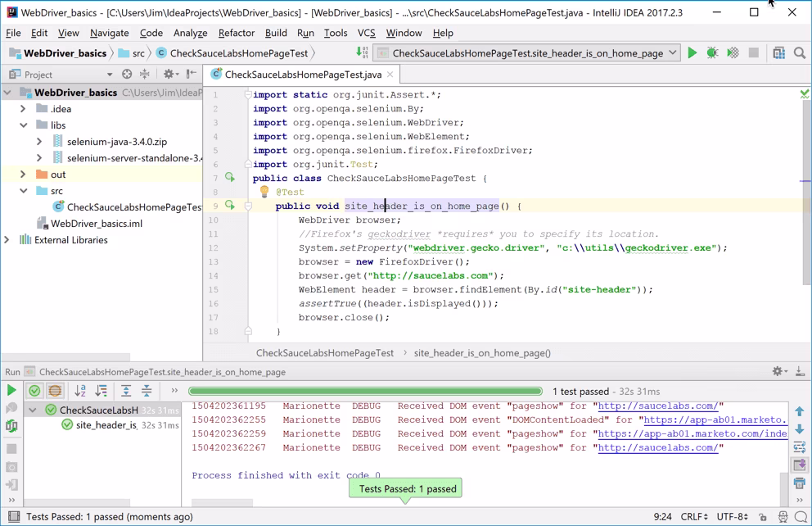
Task: Toggle Show Ignored tests filter
Action: [x=55, y=391]
